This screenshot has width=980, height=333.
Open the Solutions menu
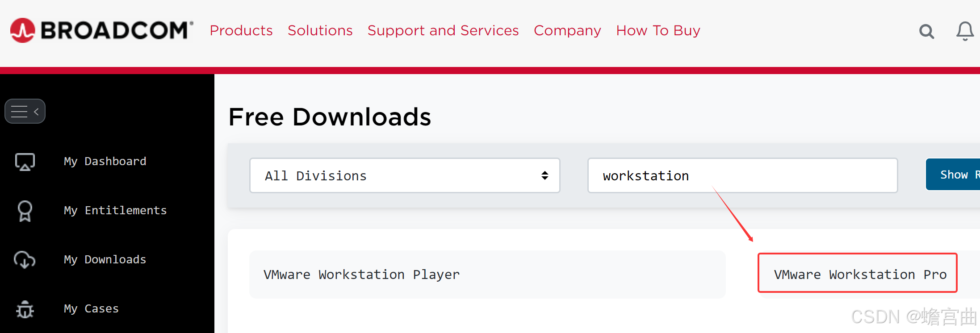click(x=320, y=30)
